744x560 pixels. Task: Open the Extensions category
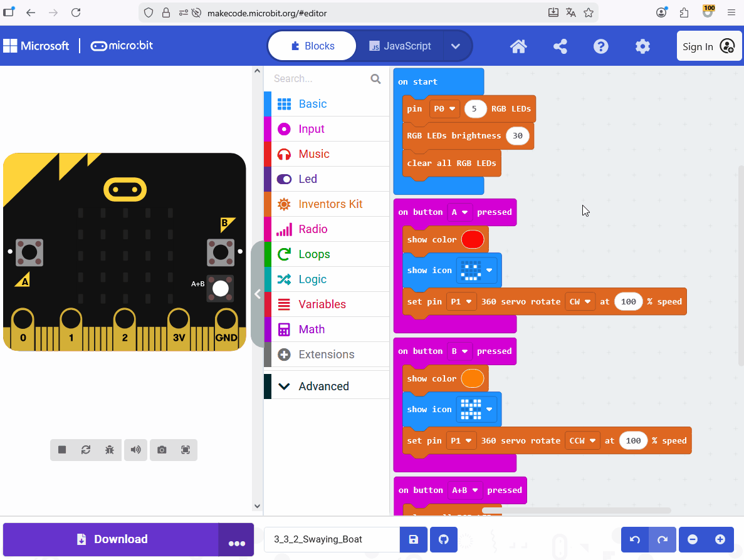tap(327, 355)
